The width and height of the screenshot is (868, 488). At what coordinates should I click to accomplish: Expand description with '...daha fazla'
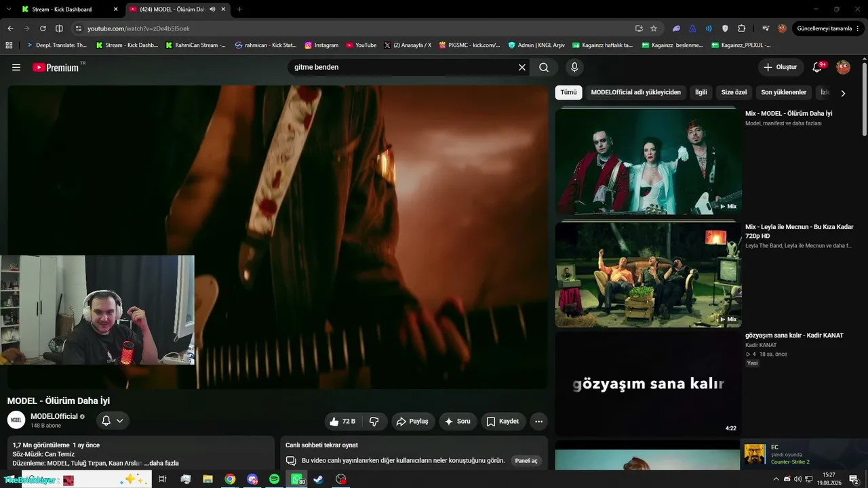point(162,463)
